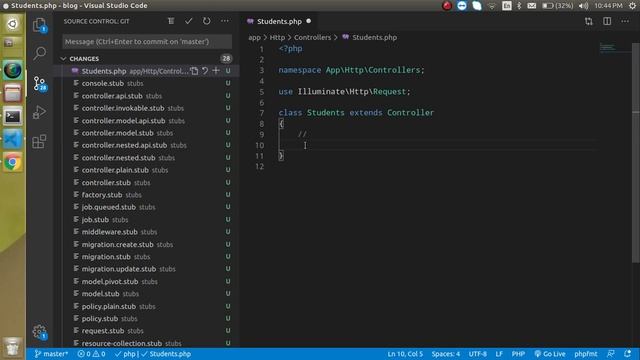Stage changes for Students.php
The image size is (640, 360).
216,71
